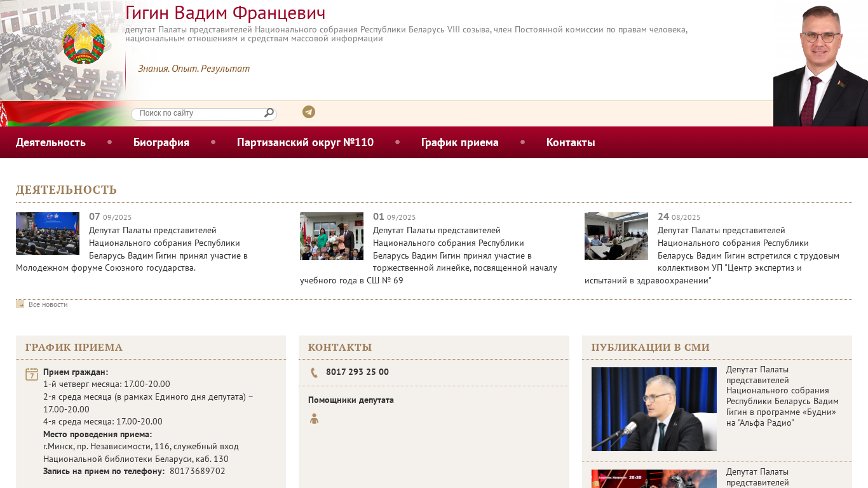Open the Биография menu item
Viewport: 868px width, 488px height.
161,142
